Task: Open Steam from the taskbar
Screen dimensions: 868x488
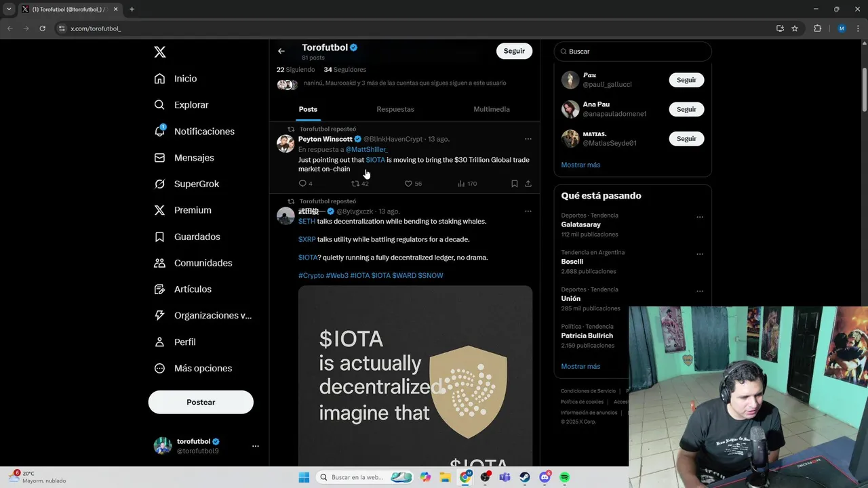Action: tap(525, 477)
